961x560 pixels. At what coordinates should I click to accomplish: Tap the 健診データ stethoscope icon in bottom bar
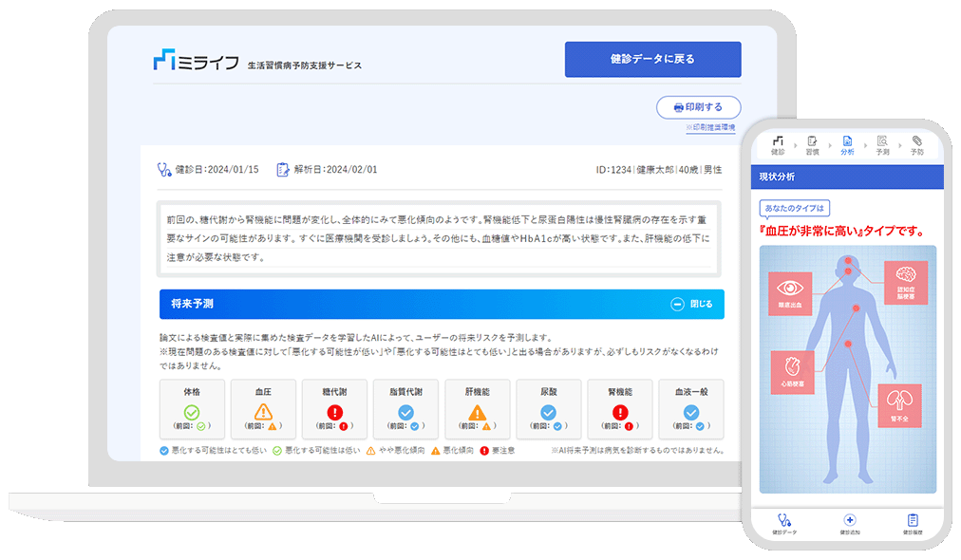click(783, 521)
